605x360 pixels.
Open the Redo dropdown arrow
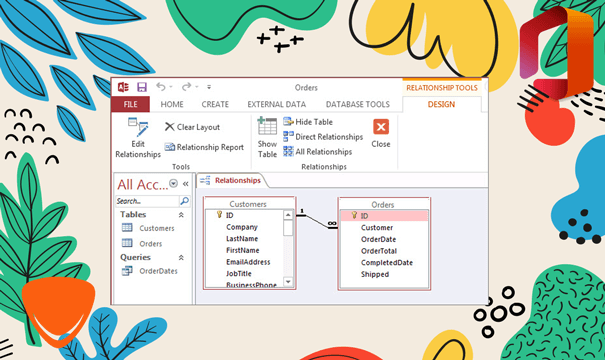coord(196,87)
